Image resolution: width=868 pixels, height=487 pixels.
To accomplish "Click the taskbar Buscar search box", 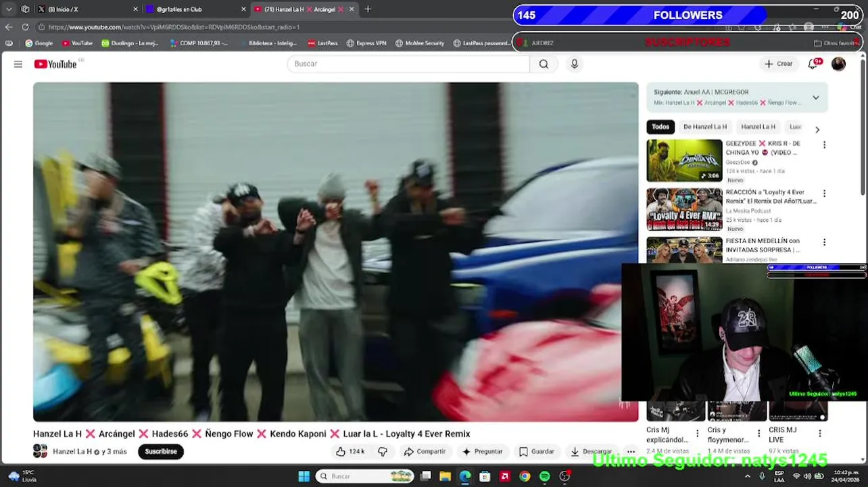I will (x=365, y=476).
